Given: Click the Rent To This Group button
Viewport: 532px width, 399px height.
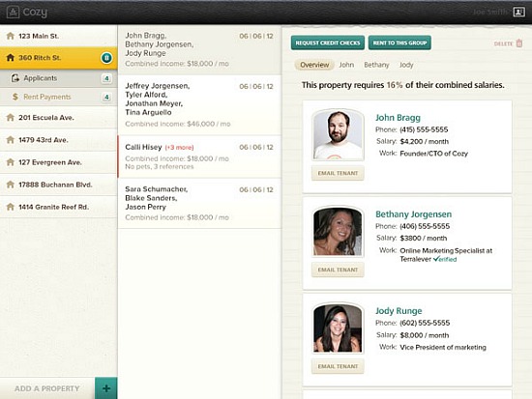Looking at the screenshot, I should (399, 43).
